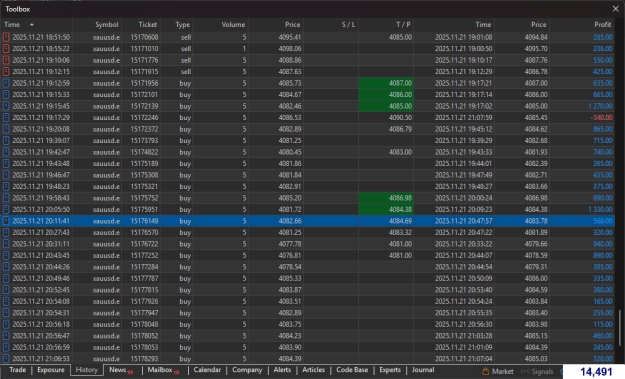Click the buy order icon for ticket 15171956
Image resolution: width=625 pixels, height=379 pixels.
(x=6, y=83)
